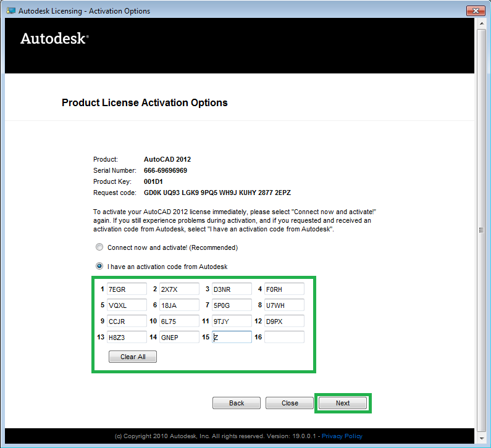
Task: Click the empty activation code field 16
Action: coord(284,337)
